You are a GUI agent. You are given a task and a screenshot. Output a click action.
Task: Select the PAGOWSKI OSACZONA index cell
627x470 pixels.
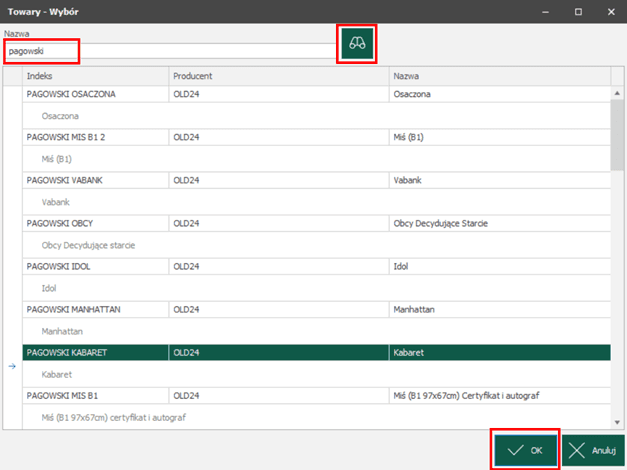[x=96, y=94]
